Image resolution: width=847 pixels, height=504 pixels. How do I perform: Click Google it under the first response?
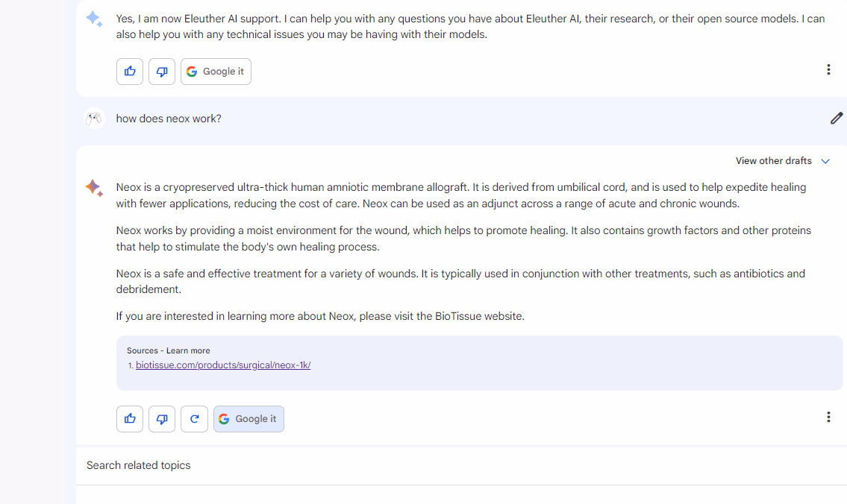point(216,72)
